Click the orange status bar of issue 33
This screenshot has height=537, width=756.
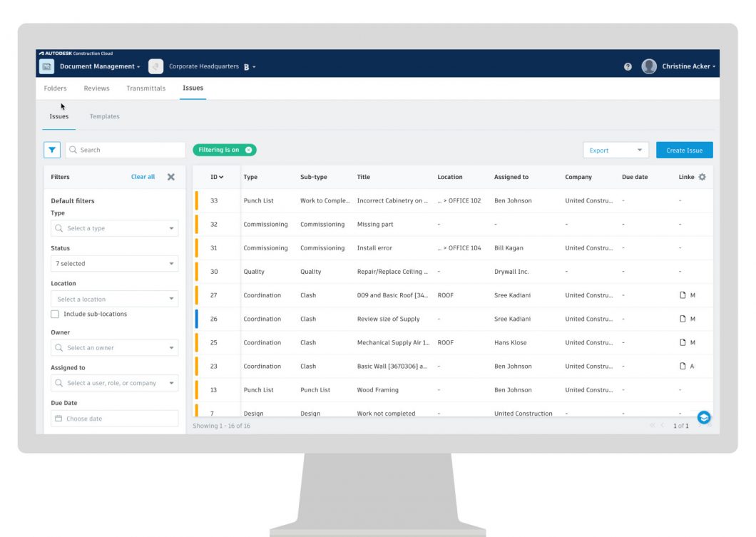(x=196, y=200)
